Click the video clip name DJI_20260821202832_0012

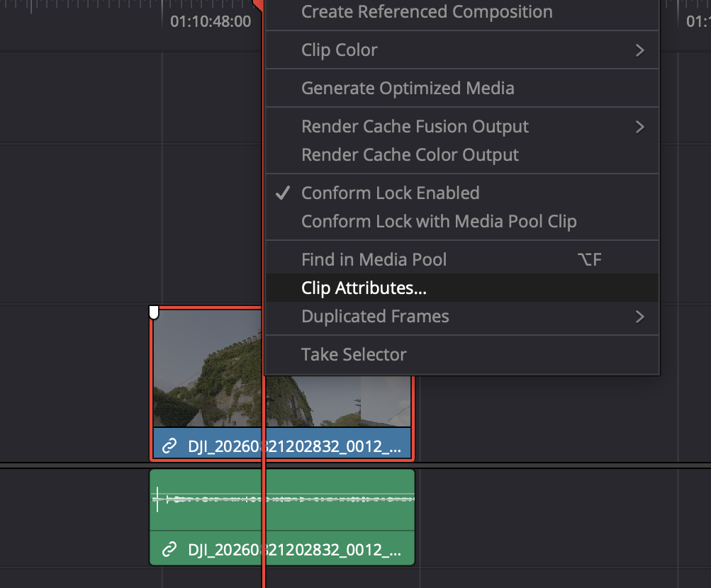294,446
